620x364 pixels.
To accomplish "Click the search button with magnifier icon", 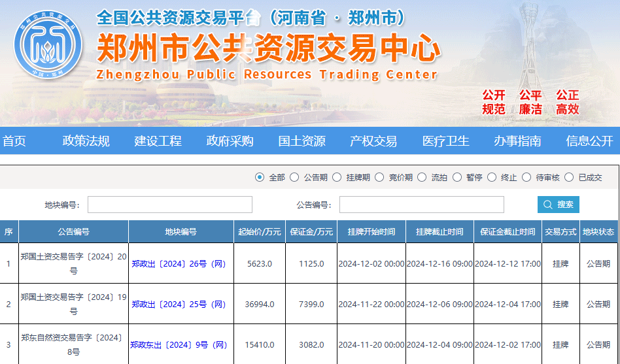I will point(558,205).
